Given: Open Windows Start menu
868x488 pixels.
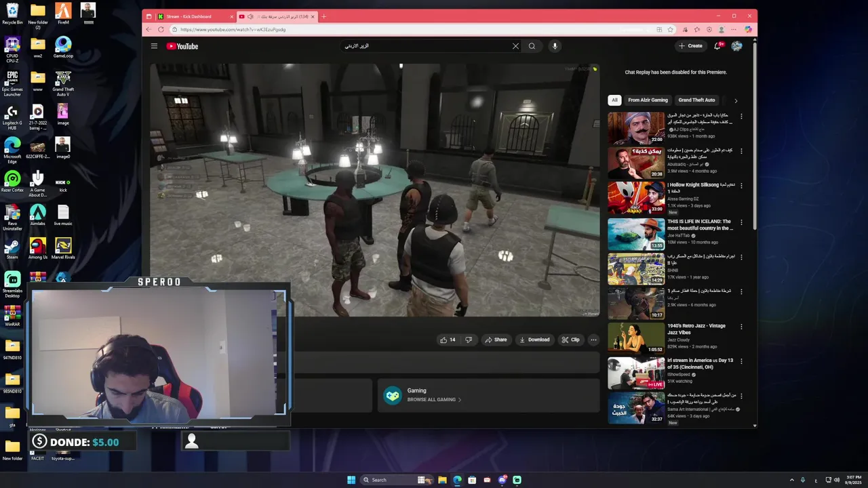Looking at the screenshot, I should pyautogui.click(x=351, y=480).
